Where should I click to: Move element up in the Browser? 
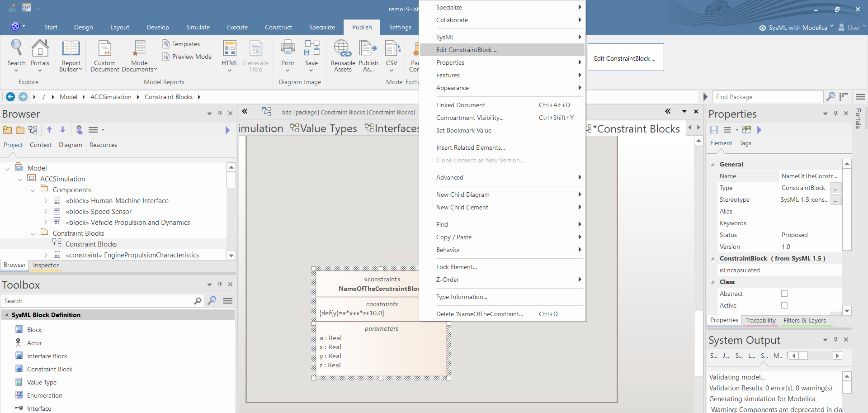click(49, 130)
